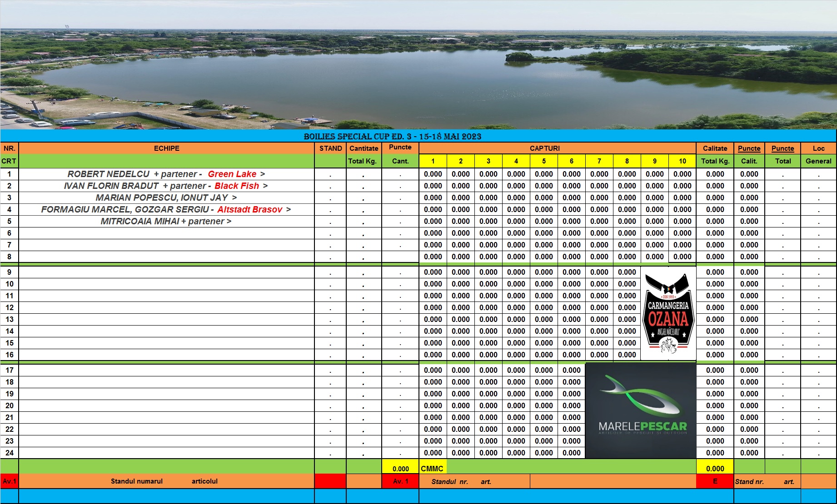Click capture 10 value in row 8
This screenshot has width=837, height=504.
(683, 257)
